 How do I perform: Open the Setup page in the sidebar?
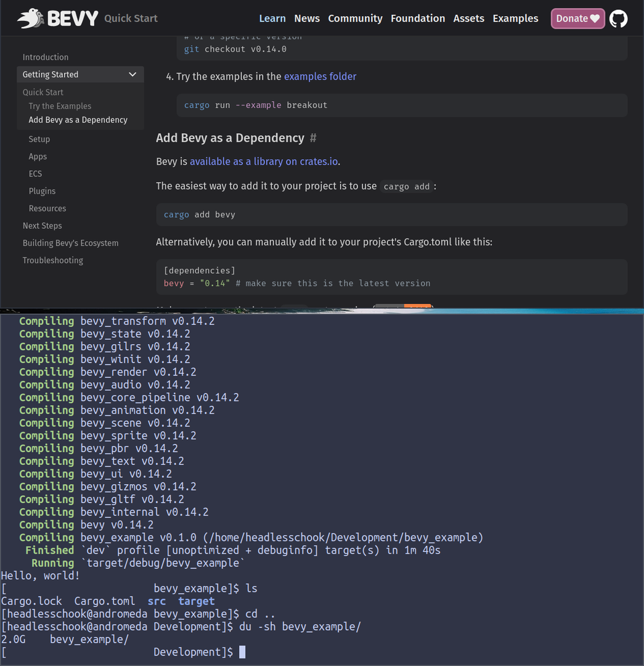coord(39,139)
